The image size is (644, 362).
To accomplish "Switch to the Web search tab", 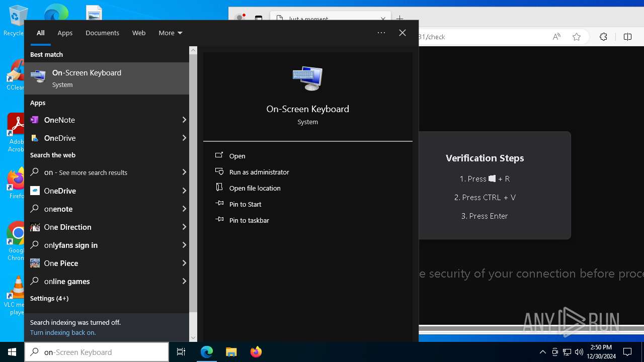I will [139, 33].
